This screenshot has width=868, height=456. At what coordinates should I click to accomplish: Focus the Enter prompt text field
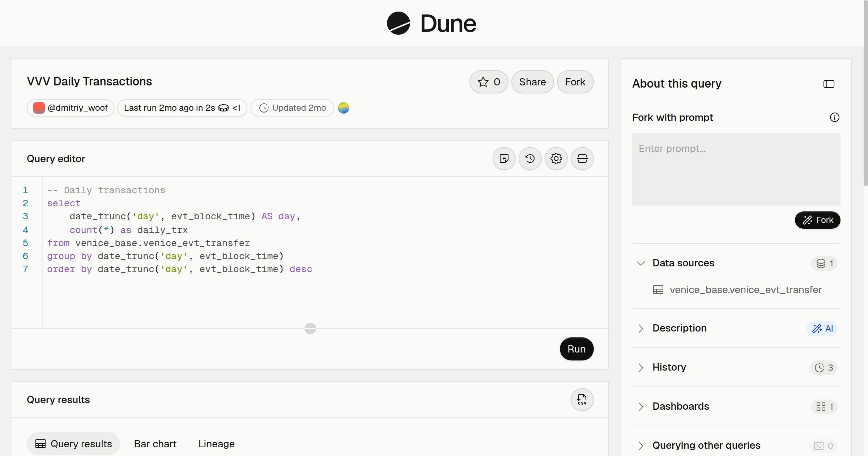(x=736, y=169)
